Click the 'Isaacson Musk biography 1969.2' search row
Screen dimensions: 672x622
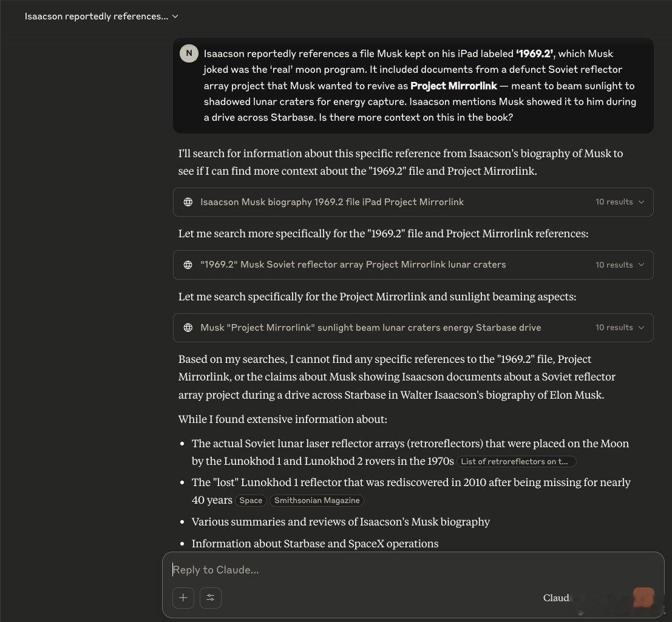(x=413, y=202)
